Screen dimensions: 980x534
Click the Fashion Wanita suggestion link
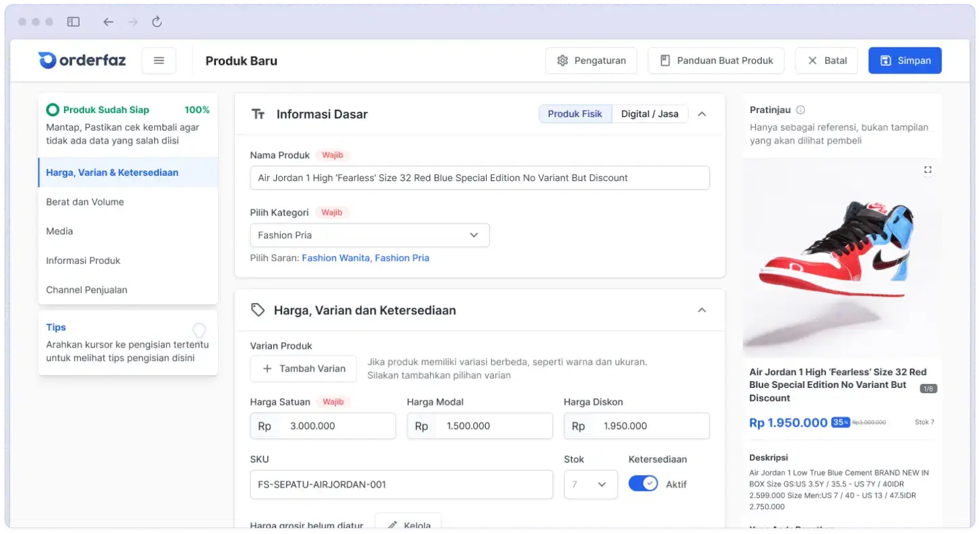coord(336,258)
